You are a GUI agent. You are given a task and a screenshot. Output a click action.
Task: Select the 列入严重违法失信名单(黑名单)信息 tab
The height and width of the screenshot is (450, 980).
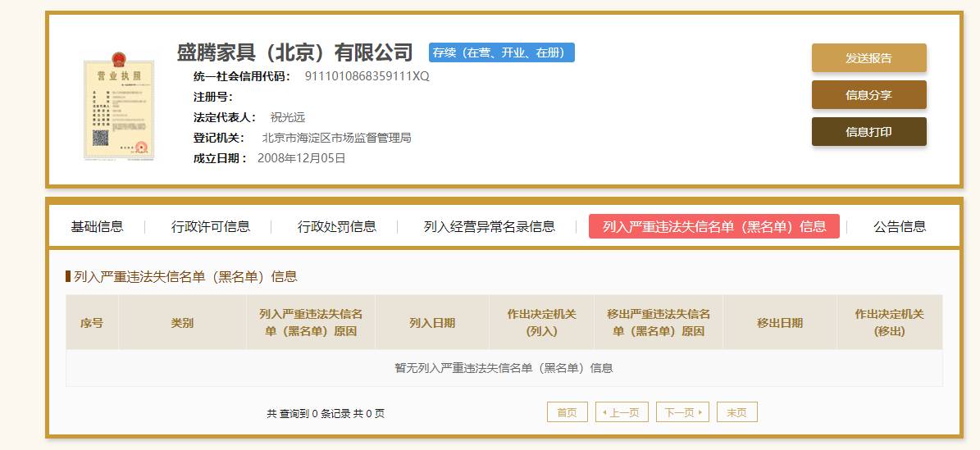coord(714,226)
